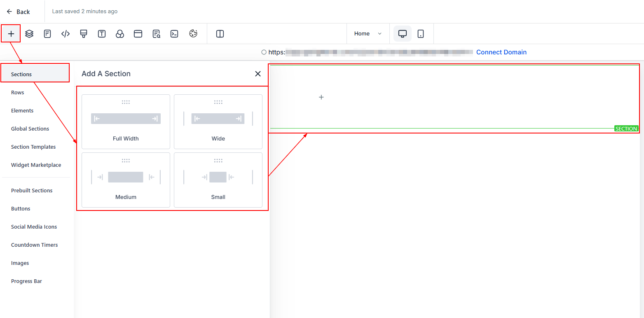The height and width of the screenshot is (318, 644).
Task: Click the plus add element icon in toolbar
Action: (x=11, y=34)
